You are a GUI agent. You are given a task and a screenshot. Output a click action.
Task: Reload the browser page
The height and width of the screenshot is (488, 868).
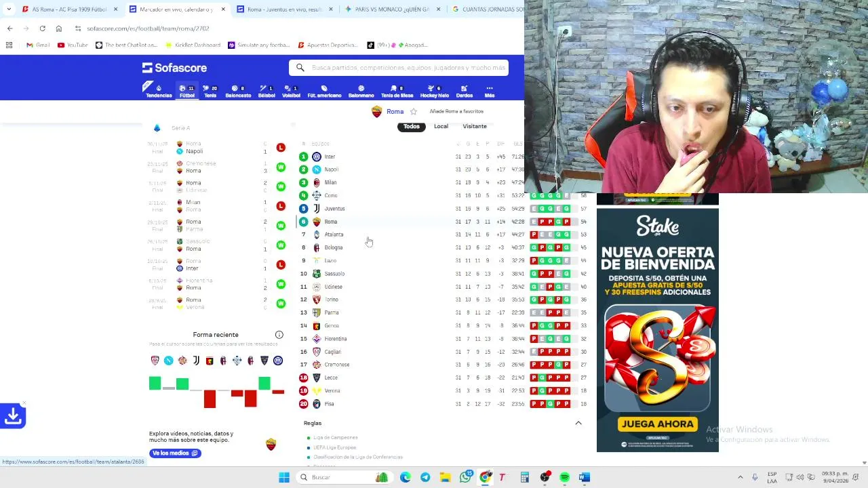[42, 28]
